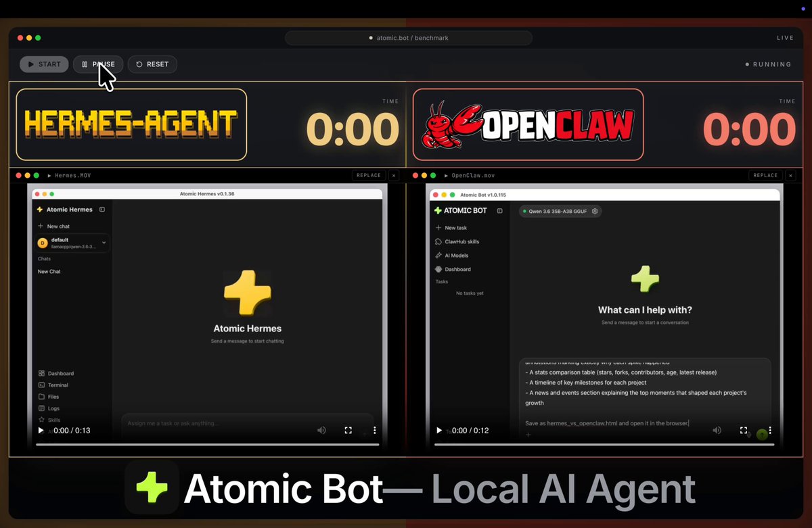812x528 pixels.
Task: Start the benchmark with the START button
Action: (x=44, y=64)
